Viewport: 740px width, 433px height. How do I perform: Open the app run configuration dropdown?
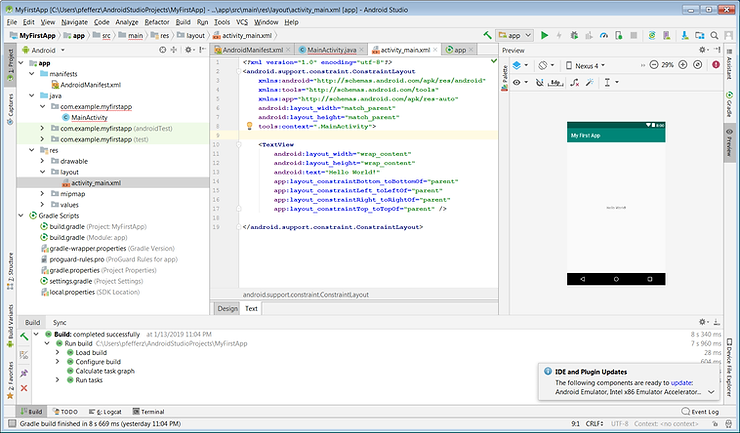point(514,35)
